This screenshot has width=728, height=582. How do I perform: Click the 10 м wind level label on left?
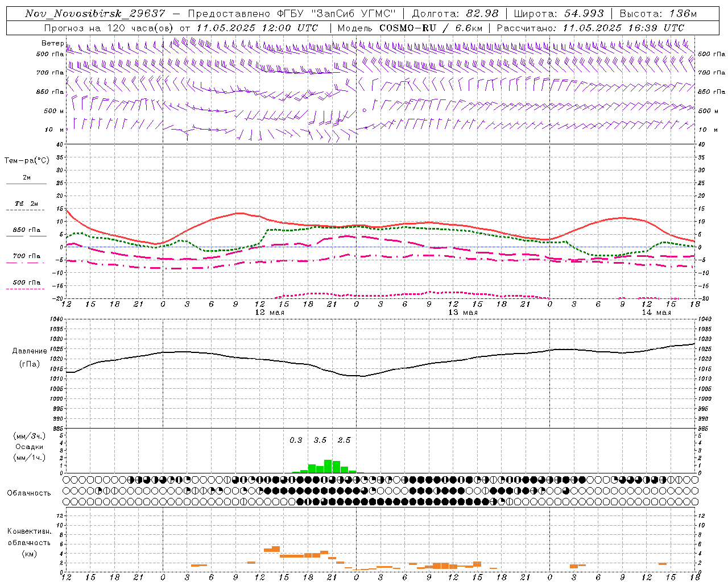click(x=55, y=130)
